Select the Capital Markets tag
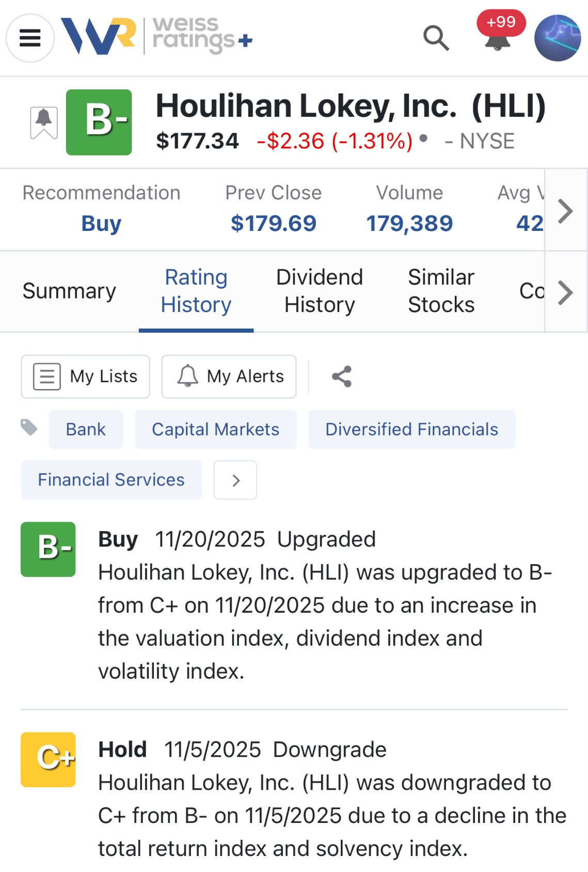Screen dimensions: 588x872 215,429
